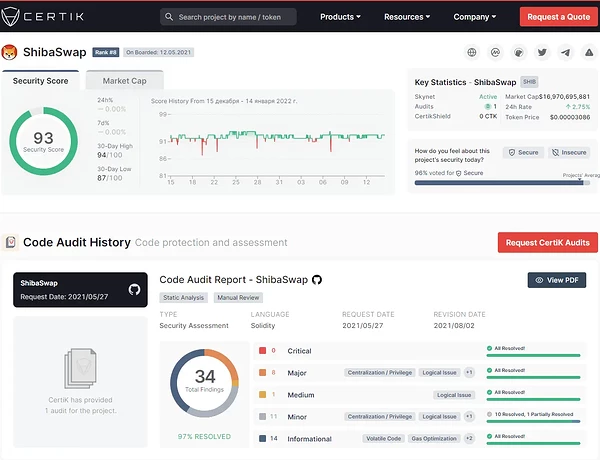This screenshot has width=600, height=460.
Task: Open the Products dropdown menu
Action: (340, 17)
